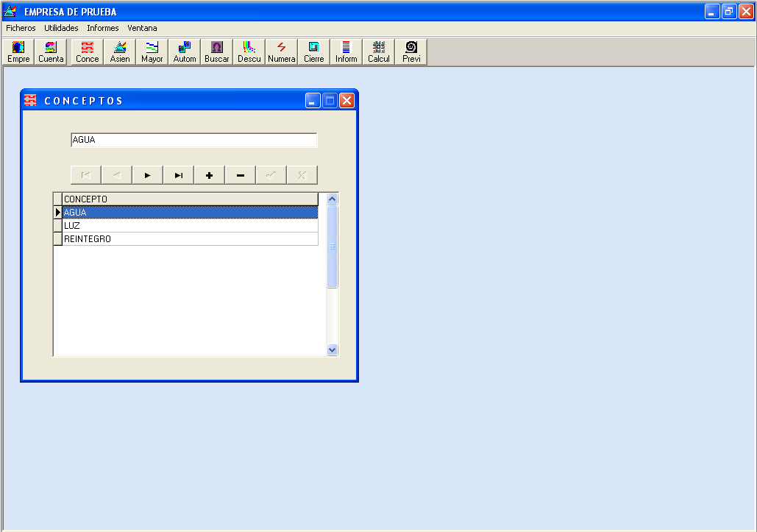
Task: Click the grid's vertical scrollbar thumb
Action: point(333,247)
